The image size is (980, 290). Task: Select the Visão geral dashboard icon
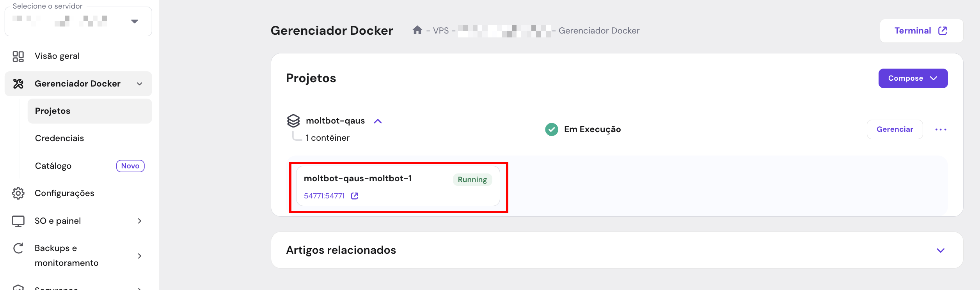click(x=18, y=56)
